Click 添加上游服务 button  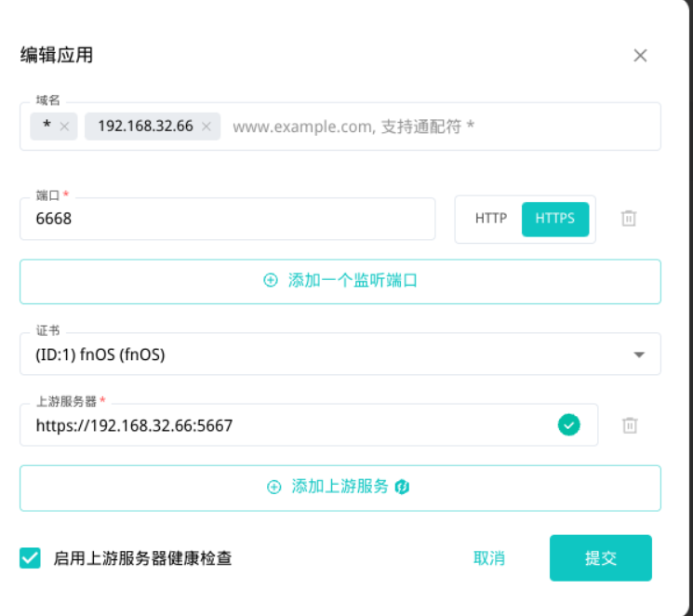click(340, 488)
